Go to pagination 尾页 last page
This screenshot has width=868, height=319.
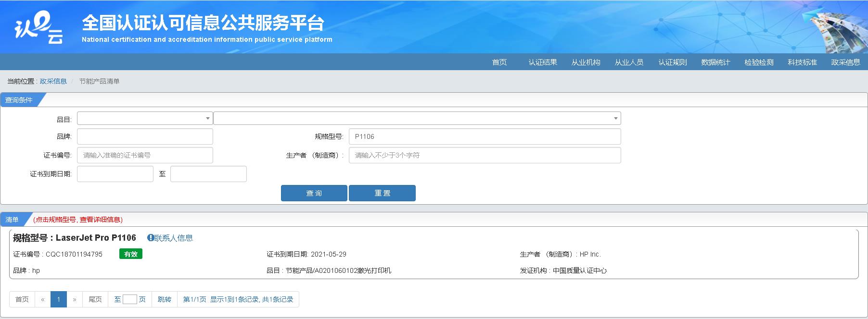95,299
